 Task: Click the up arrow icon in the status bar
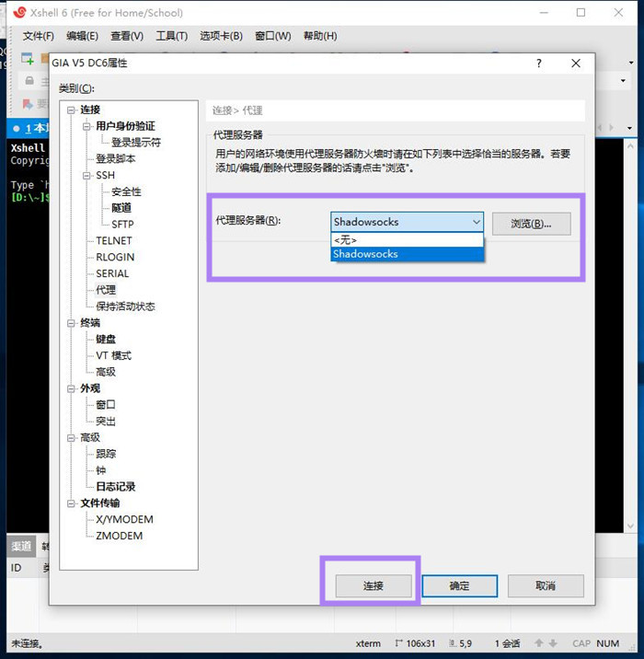click(x=539, y=643)
